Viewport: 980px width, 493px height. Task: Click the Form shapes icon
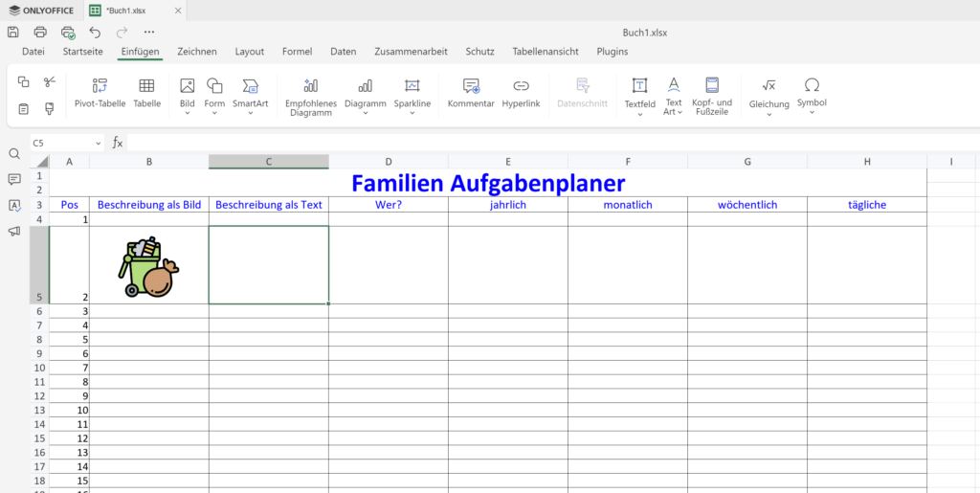coord(214,85)
